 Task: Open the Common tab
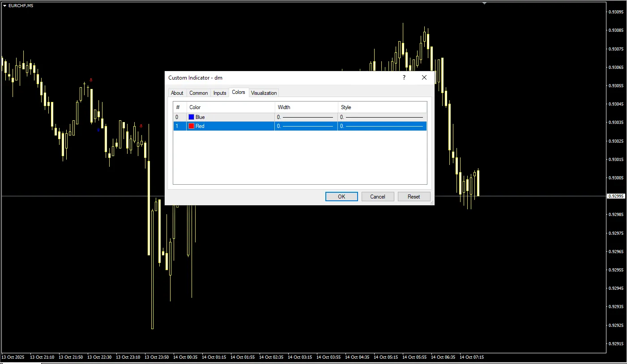click(x=198, y=93)
